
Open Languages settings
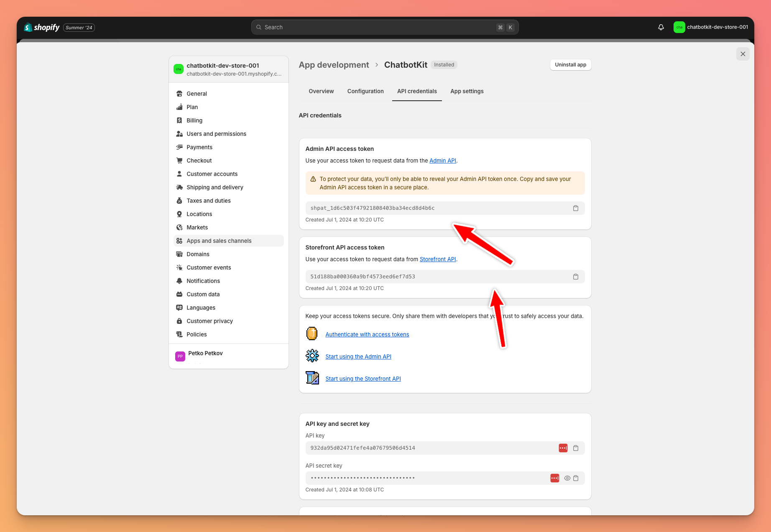pyautogui.click(x=228, y=308)
